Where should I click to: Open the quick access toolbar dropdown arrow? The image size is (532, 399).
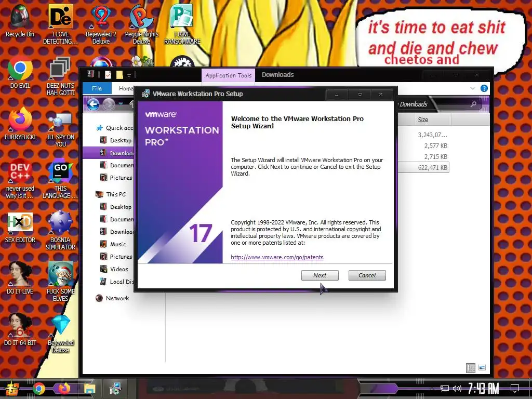click(129, 75)
